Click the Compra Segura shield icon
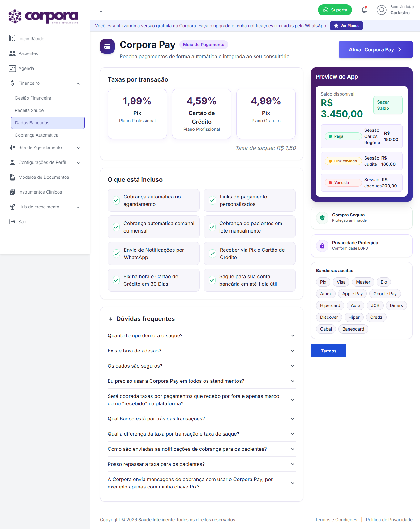The width and height of the screenshot is (420, 529). pyautogui.click(x=322, y=218)
